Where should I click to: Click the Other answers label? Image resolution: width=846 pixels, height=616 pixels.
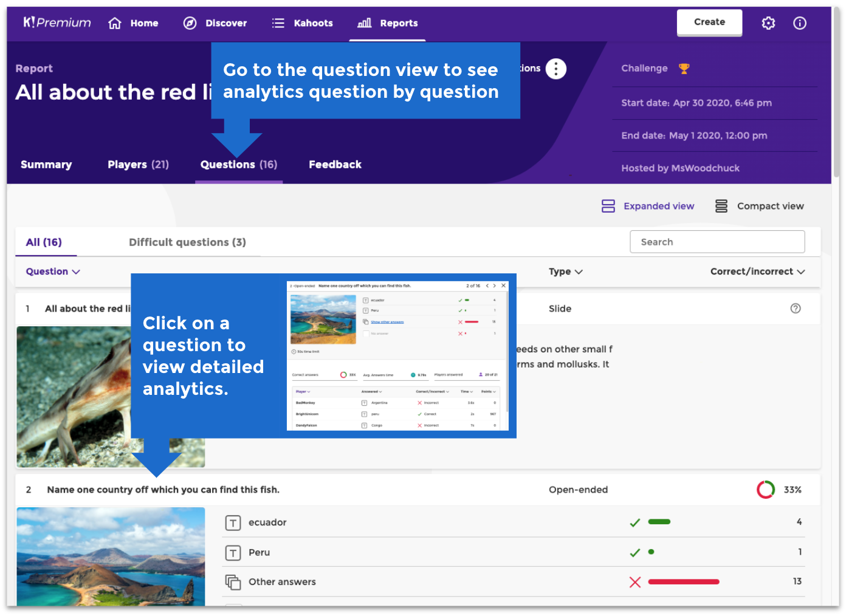pos(282,582)
